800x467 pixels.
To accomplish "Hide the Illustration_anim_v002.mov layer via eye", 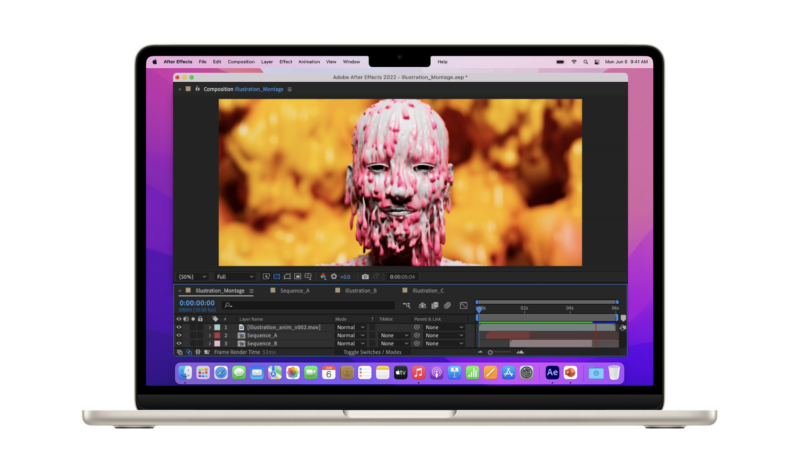I will coord(179,327).
